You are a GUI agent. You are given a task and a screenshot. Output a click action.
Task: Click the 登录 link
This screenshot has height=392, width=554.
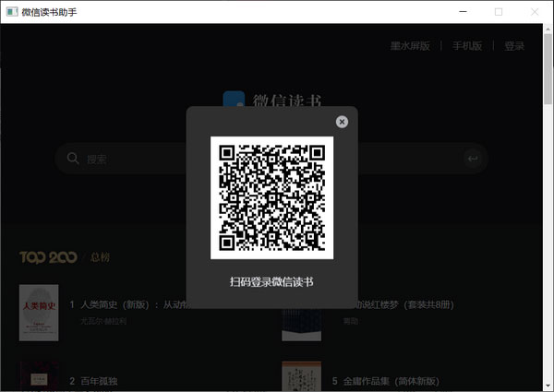pos(514,46)
